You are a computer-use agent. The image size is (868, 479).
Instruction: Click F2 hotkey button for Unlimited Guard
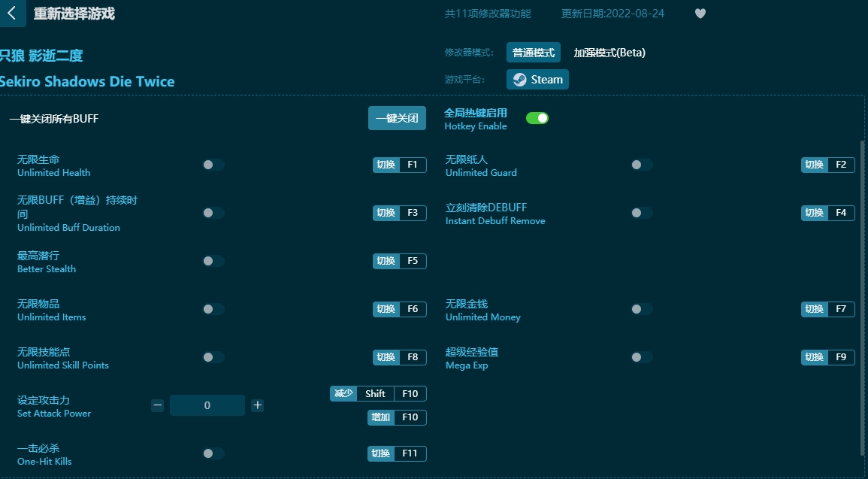pyautogui.click(x=827, y=165)
